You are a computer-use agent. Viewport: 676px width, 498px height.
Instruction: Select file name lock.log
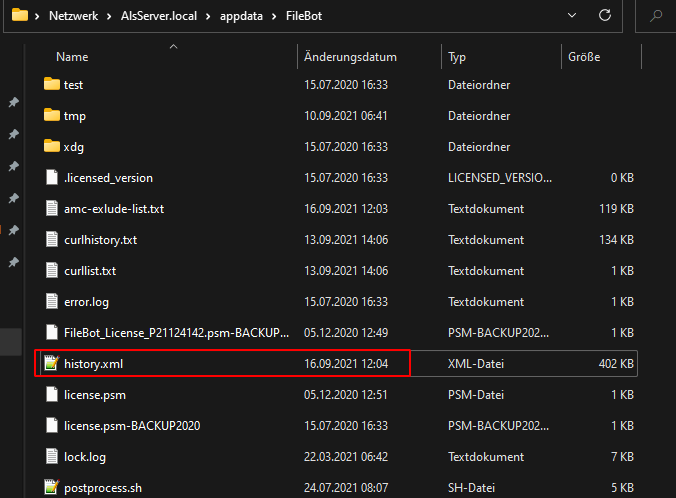pos(84,457)
